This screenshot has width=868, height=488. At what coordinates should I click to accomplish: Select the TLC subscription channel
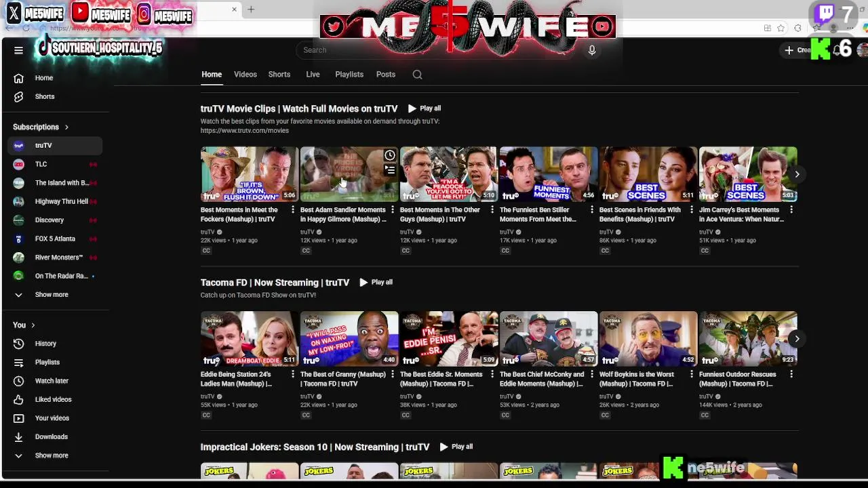55,164
